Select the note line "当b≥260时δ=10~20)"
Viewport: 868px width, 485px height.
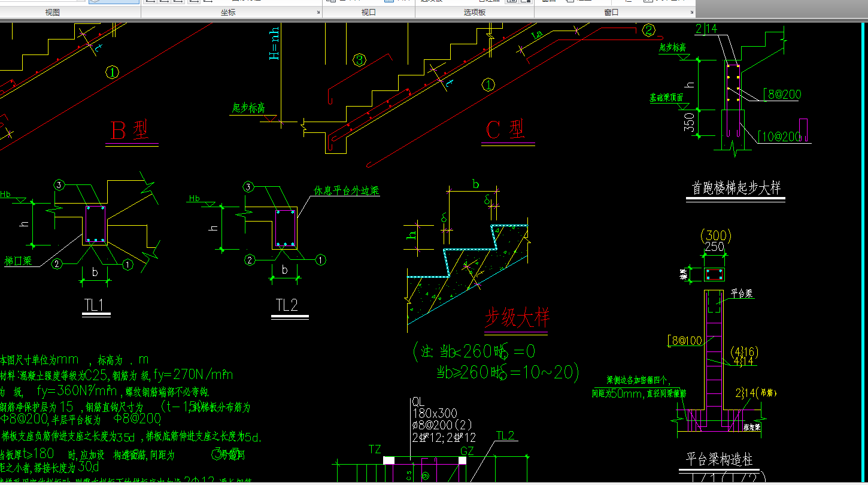pos(508,372)
